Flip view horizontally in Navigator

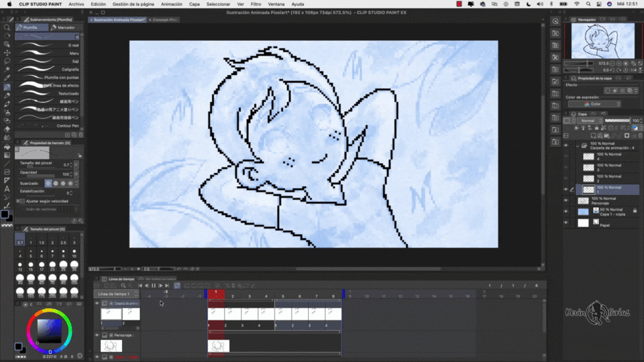click(634, 70)
